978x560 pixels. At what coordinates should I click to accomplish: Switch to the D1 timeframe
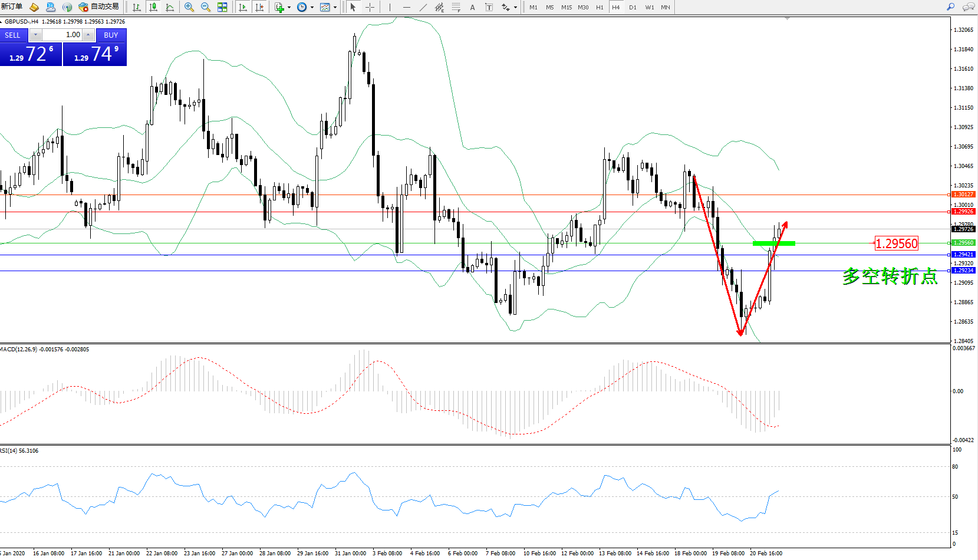point(633,7)
